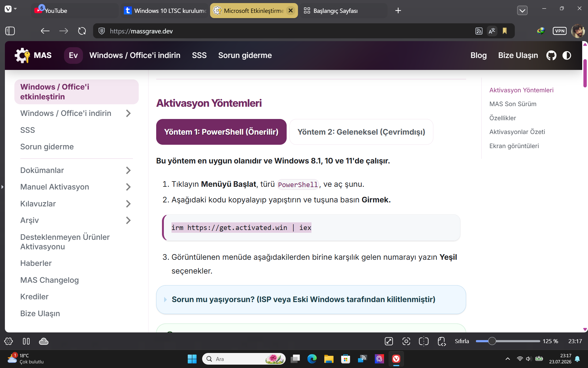Open the page translate icon

pos(492,31)
